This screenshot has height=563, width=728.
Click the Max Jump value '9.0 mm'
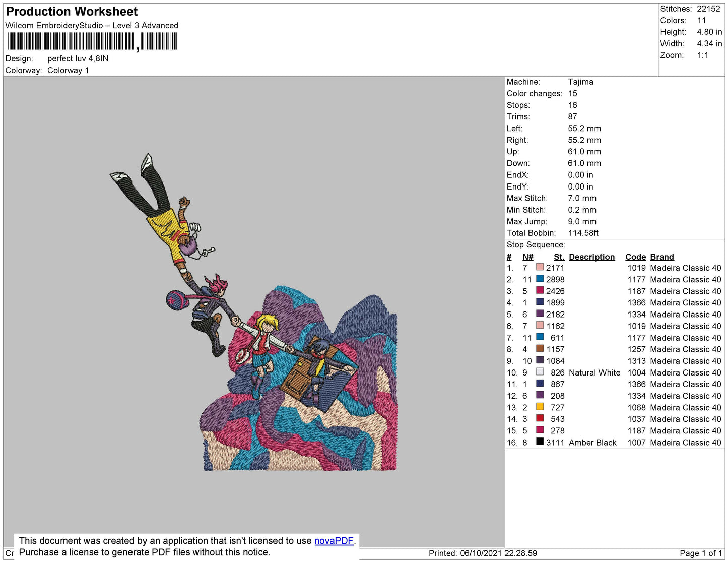[582, 221]
